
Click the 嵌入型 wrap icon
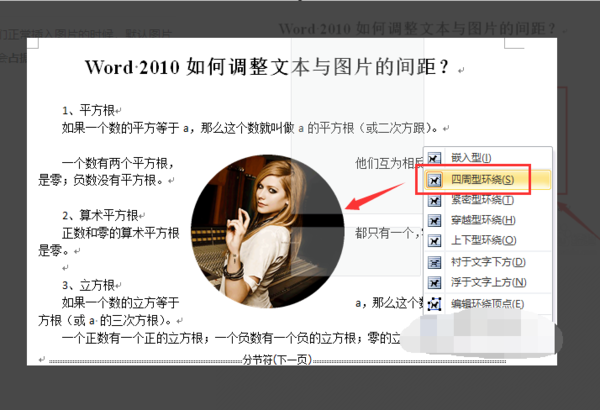click(434, 158)
